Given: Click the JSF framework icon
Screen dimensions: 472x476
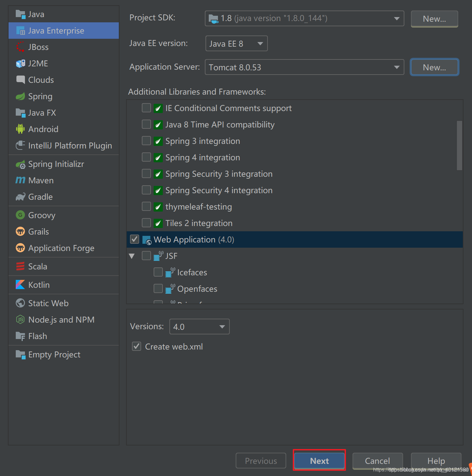Looking at the screenshot, I should 158,256.
